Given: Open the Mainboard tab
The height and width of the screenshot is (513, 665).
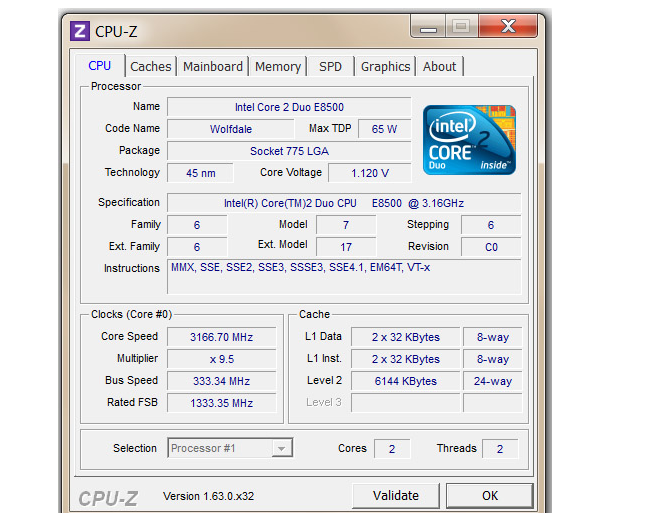Looking at the screenshot, I should (x=213, y=67).
